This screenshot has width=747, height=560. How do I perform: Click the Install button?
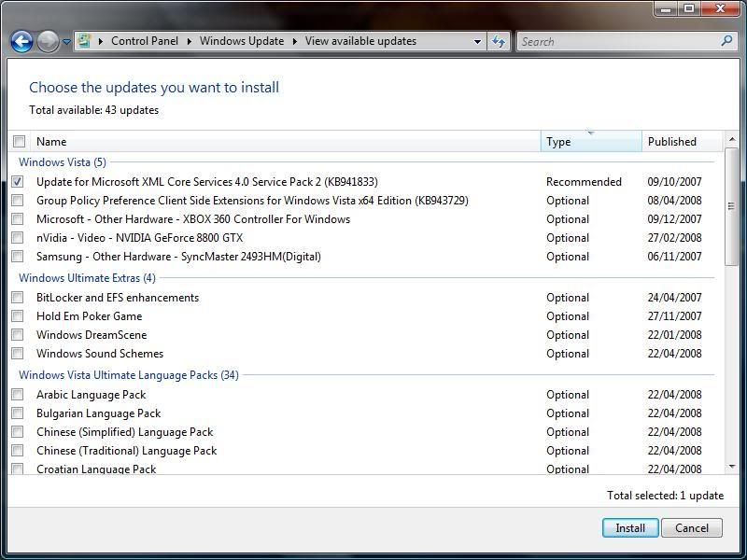click(x=630, y=527)
